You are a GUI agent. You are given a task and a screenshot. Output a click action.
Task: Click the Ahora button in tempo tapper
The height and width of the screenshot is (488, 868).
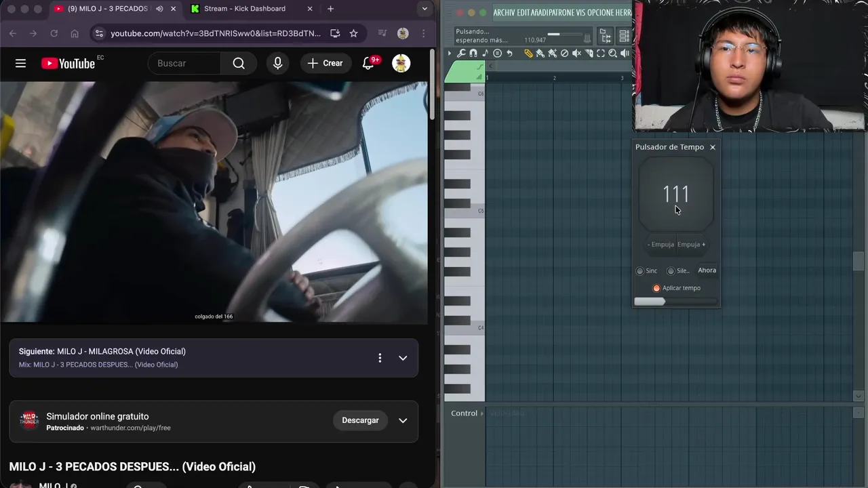point(707,270)
